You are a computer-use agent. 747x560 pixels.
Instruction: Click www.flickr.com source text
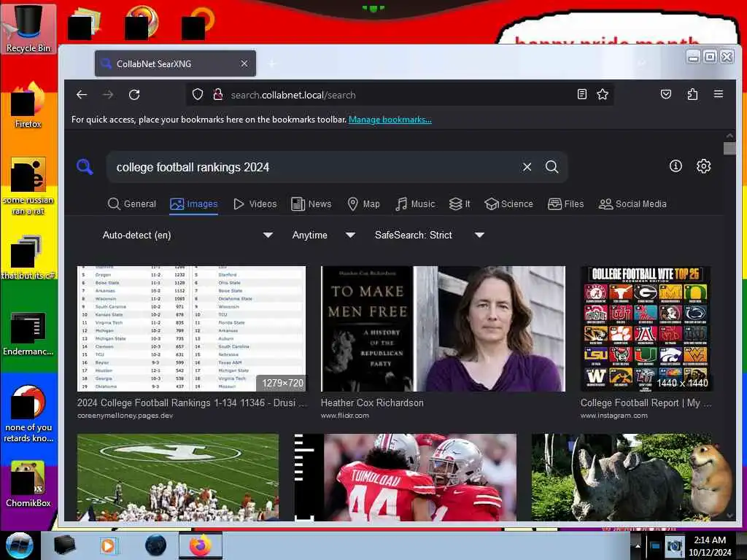345,416
